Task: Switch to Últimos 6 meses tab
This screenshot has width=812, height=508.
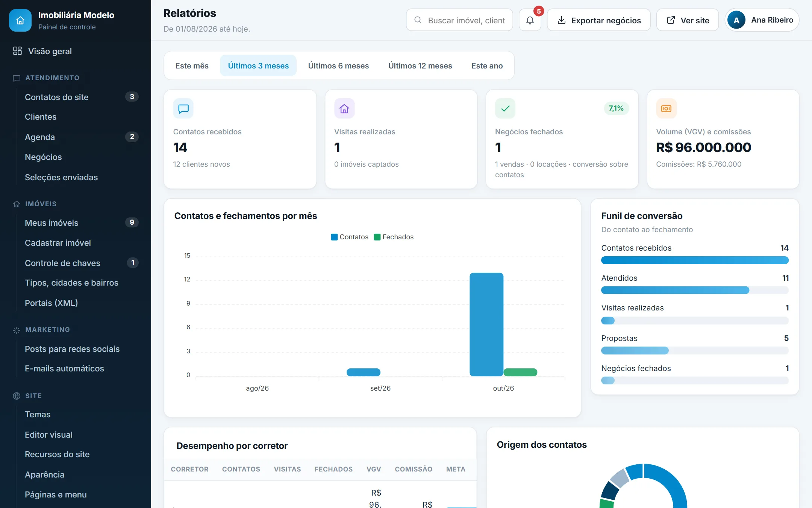Action: (338, 66)
